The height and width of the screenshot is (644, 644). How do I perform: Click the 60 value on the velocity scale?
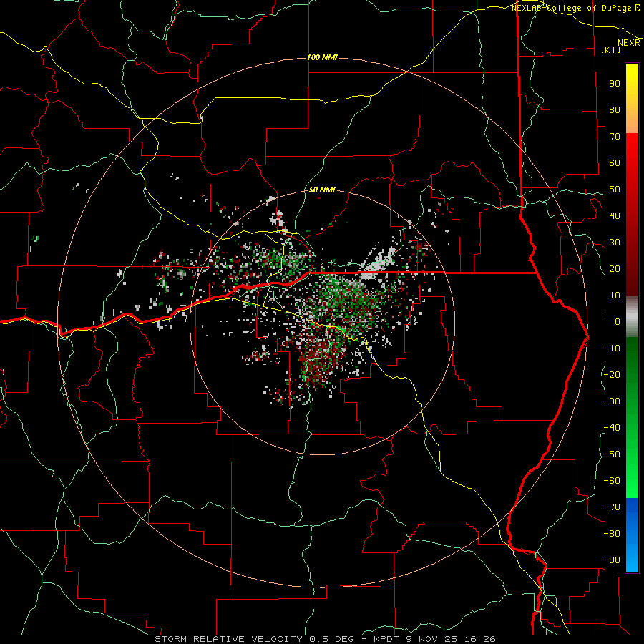coord(615,163)
